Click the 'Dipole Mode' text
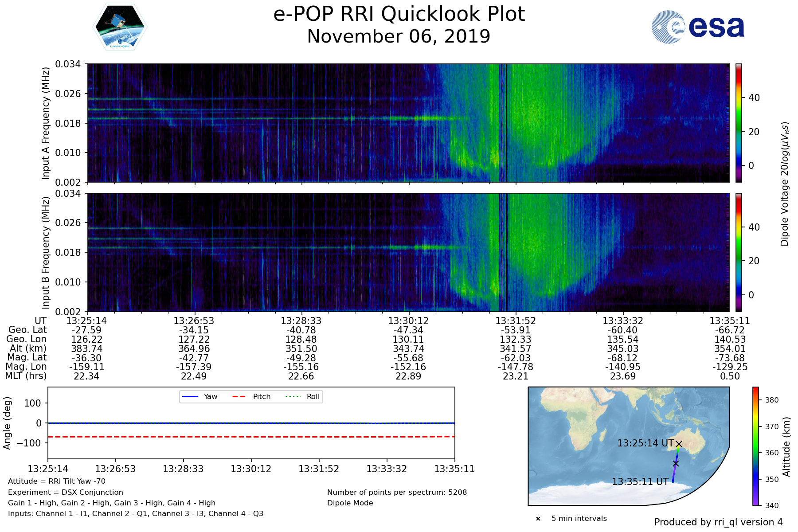 pyautogui.click(x=350, y=503)
